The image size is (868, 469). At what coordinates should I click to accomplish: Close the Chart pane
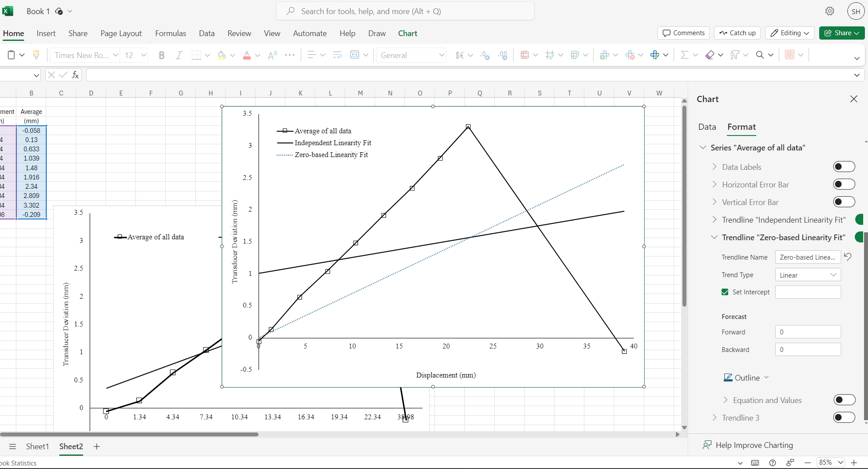[x=853, y=99]
